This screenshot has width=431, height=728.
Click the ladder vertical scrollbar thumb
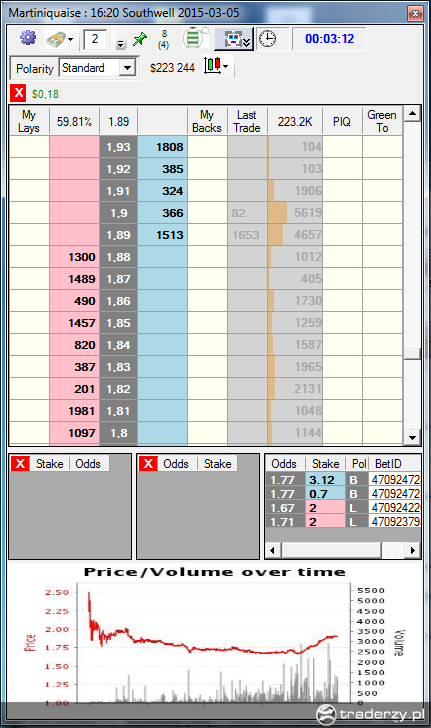coord(412,354)
